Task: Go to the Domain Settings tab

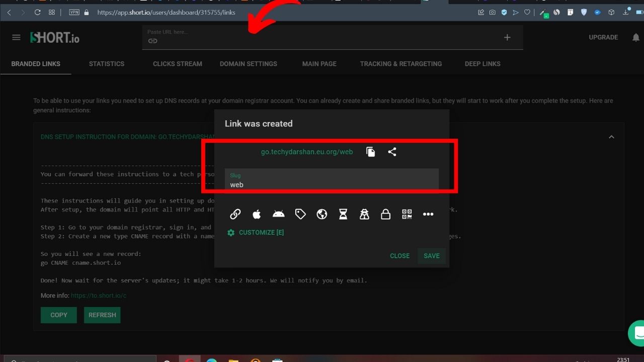Action: (249, 64)
